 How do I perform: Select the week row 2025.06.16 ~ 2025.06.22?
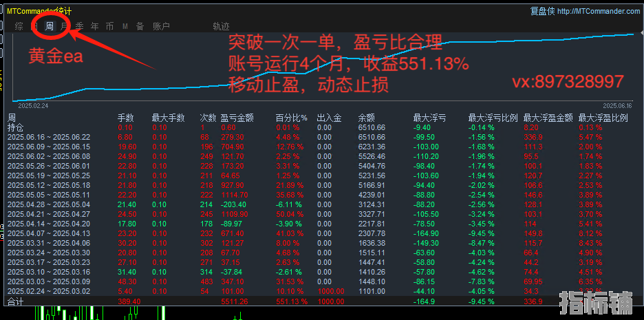point(322,137)
